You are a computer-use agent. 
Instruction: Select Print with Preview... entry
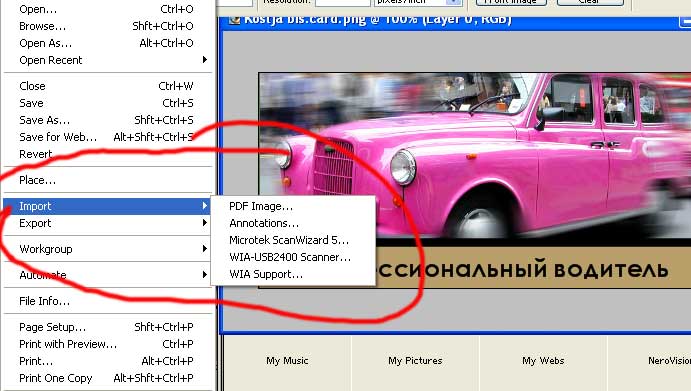tap(108, 344)
